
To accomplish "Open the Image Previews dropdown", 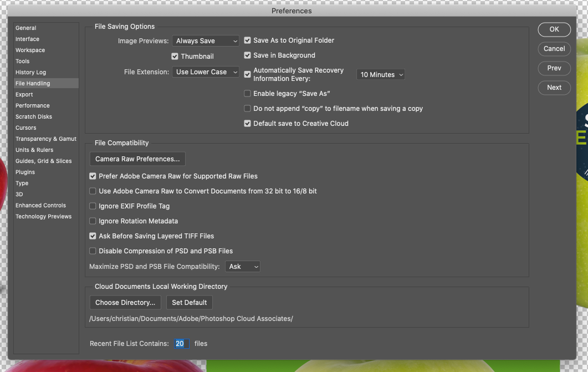I will 205,40.
